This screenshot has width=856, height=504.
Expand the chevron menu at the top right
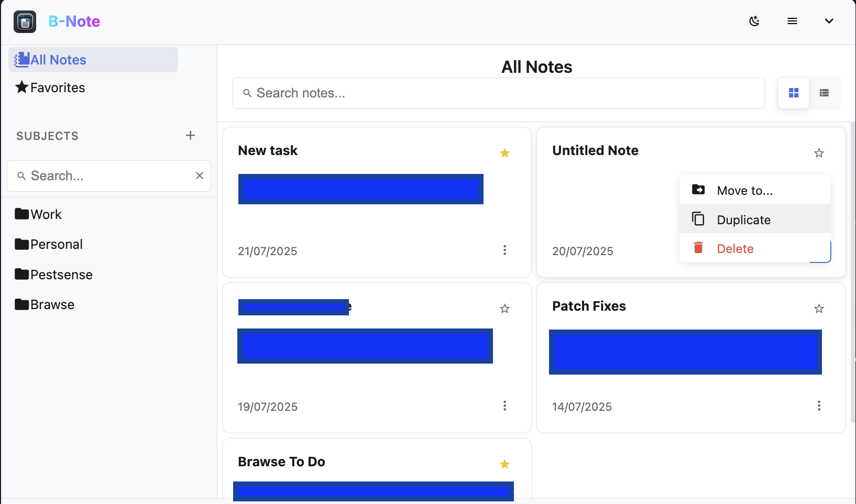tap(829, 21)
